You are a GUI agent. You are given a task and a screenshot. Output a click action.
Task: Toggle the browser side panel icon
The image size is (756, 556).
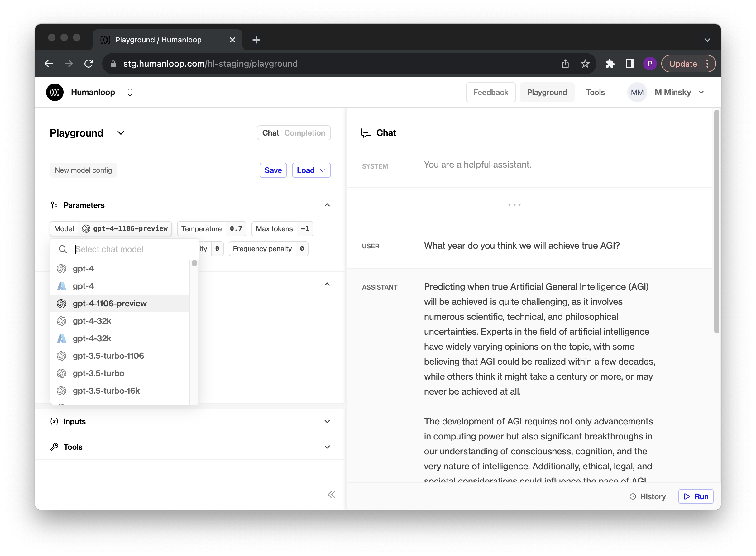(629, 64)
